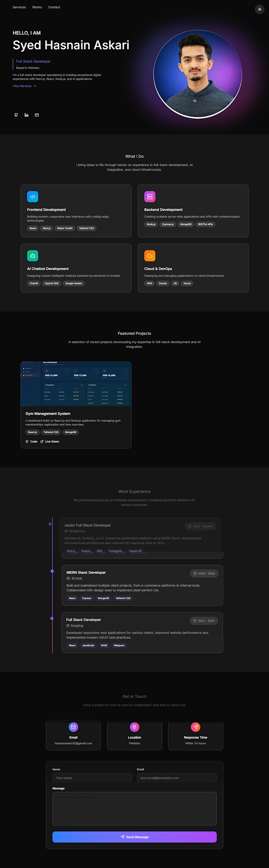
Task: Click the Full Stack Developer subtitle
Action: (33, 62)
